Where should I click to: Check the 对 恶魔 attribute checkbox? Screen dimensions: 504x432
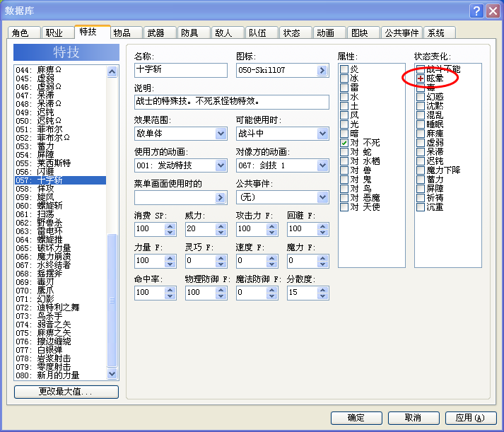coord(344,198)
